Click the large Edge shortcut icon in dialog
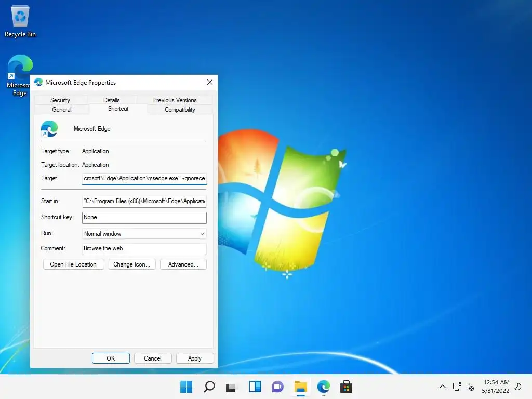This screenshot has height=399, width=532. 49,129
